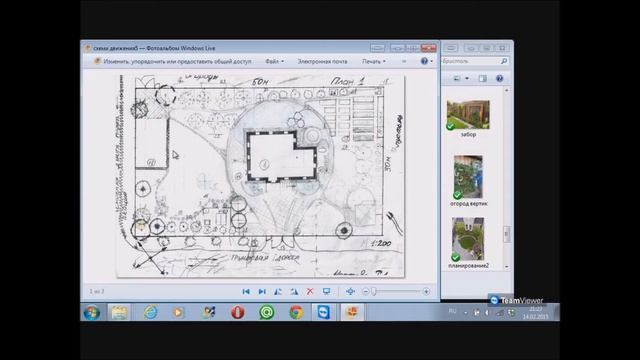Open the green Mail.ru Agent taskbar icon
This screenshot has height=360, width=640.
tap(267, 312)
